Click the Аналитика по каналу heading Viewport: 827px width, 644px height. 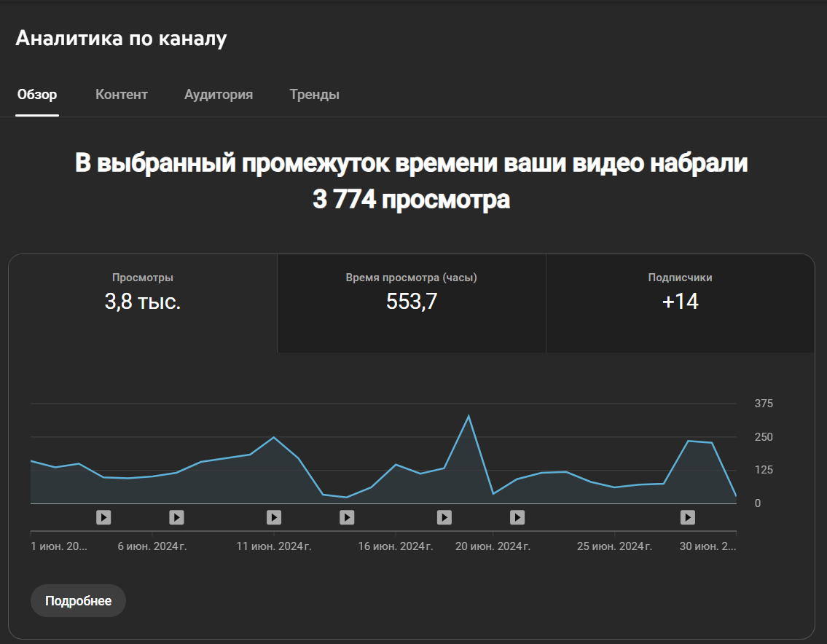point(121,37)
